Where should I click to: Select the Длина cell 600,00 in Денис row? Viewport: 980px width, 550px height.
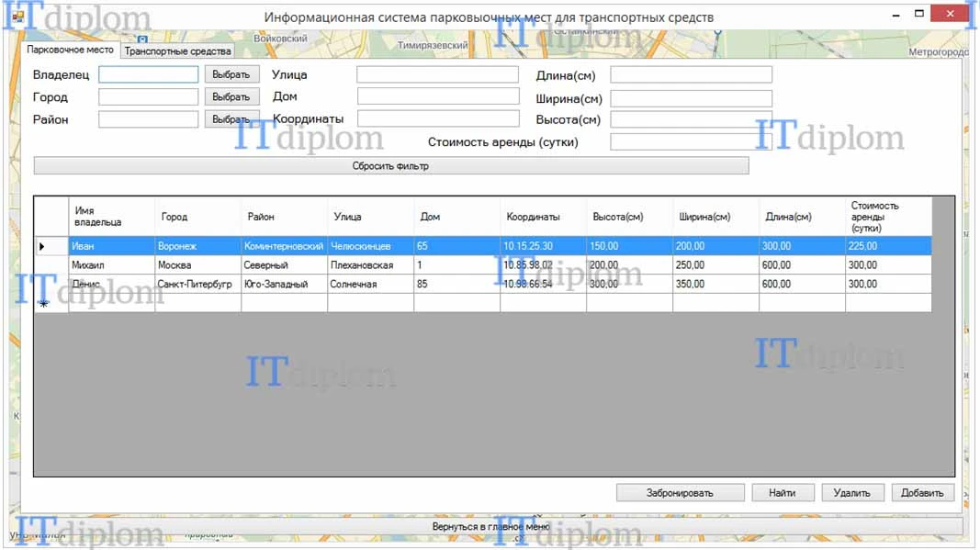(x=801, y=284)
